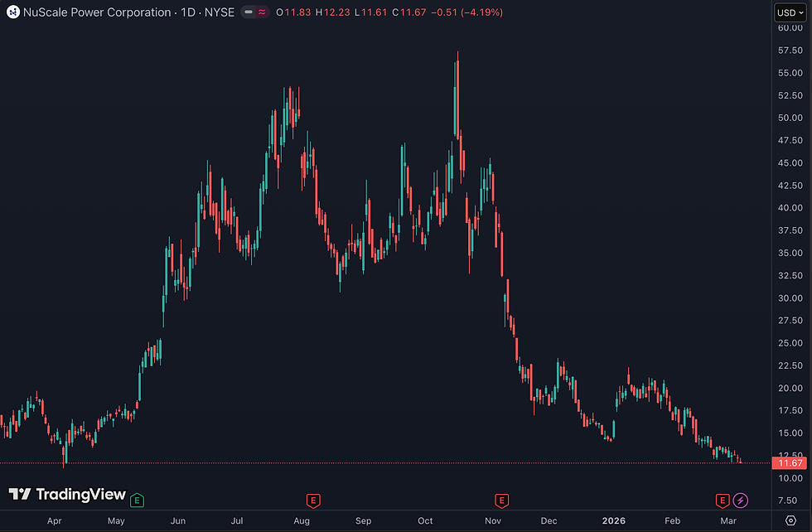
Task: Click the high value H12.23
Action: (x=333, y=12)
